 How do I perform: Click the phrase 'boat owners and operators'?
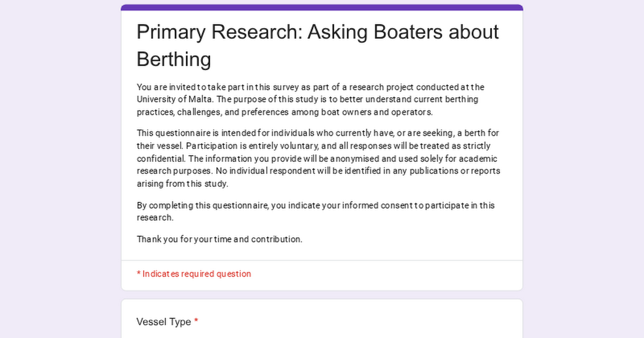tap(377, 113)
